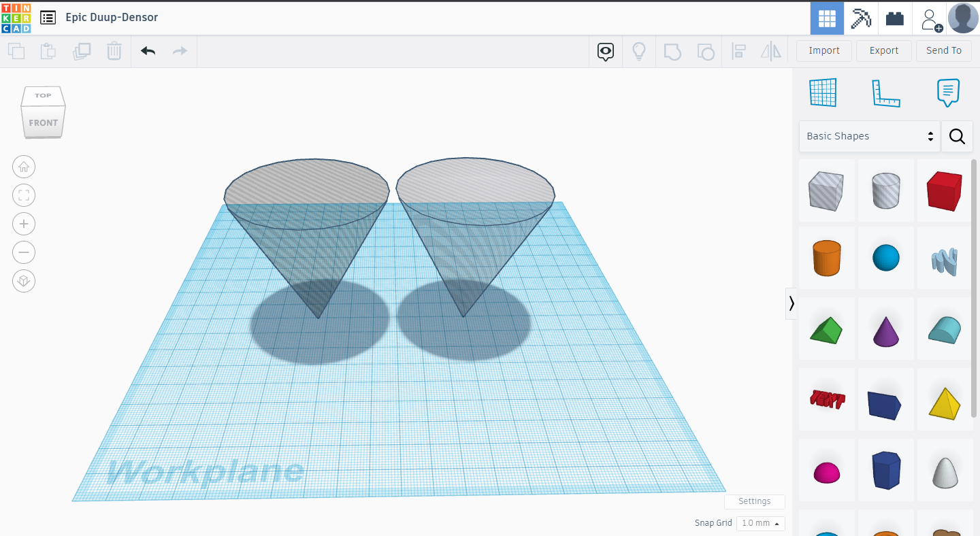The image size is (980, 536).
Task: Pick the yellow Pyramid shape
Action: (x=945, y=403)
